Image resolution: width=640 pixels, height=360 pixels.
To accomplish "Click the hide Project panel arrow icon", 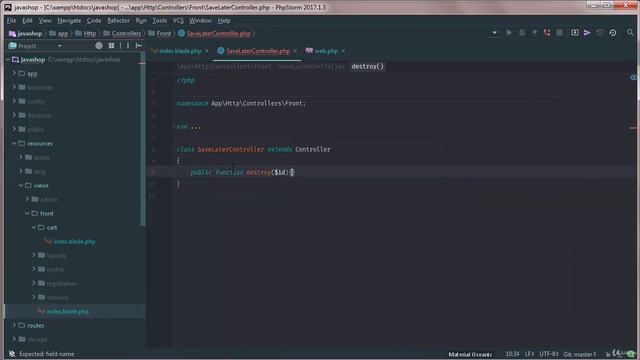I will [x=139, y=46].
